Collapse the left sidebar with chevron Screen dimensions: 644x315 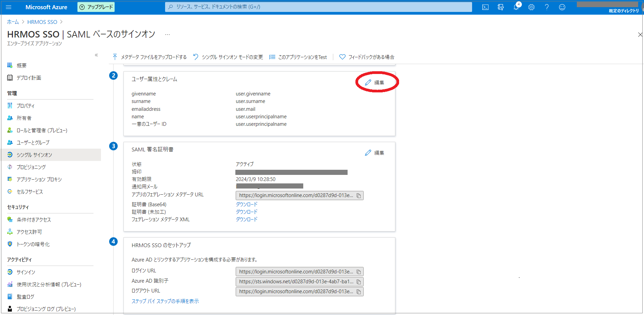(x=97, y=55)
